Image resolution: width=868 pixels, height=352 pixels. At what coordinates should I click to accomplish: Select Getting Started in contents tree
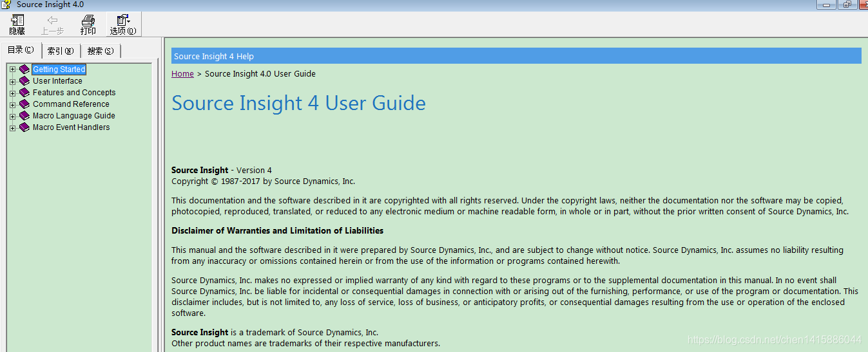click(x=59, y=69)
